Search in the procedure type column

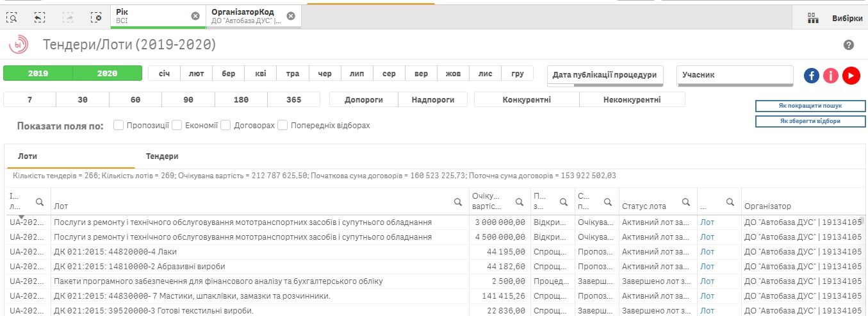[x=563, y=202]
